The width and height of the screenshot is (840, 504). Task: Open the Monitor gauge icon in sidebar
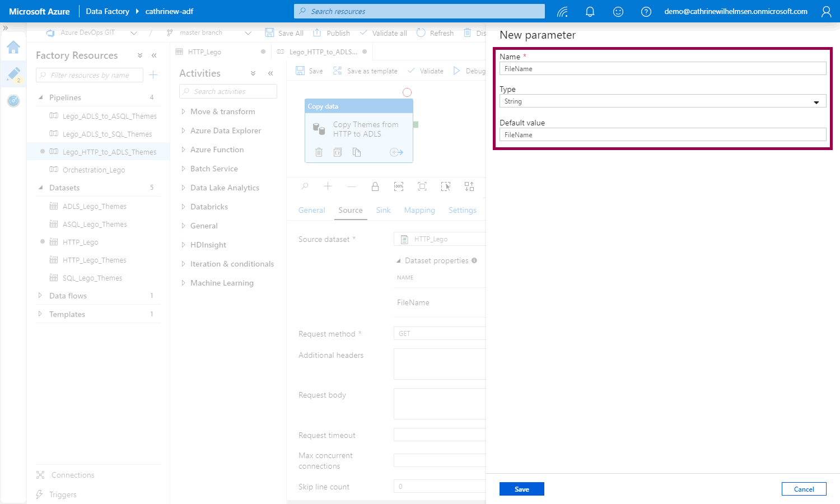pos(13,101)
